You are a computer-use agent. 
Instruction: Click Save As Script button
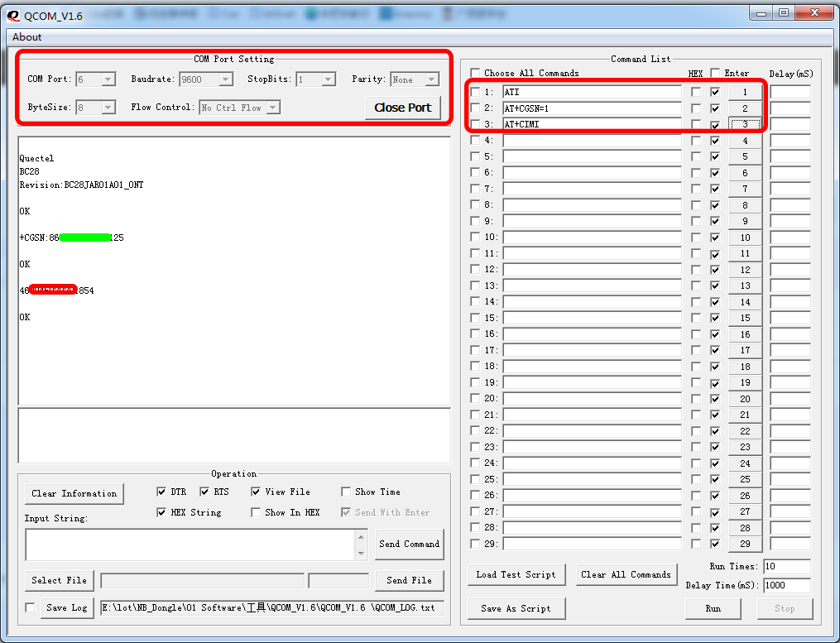[x=516, y=608]
